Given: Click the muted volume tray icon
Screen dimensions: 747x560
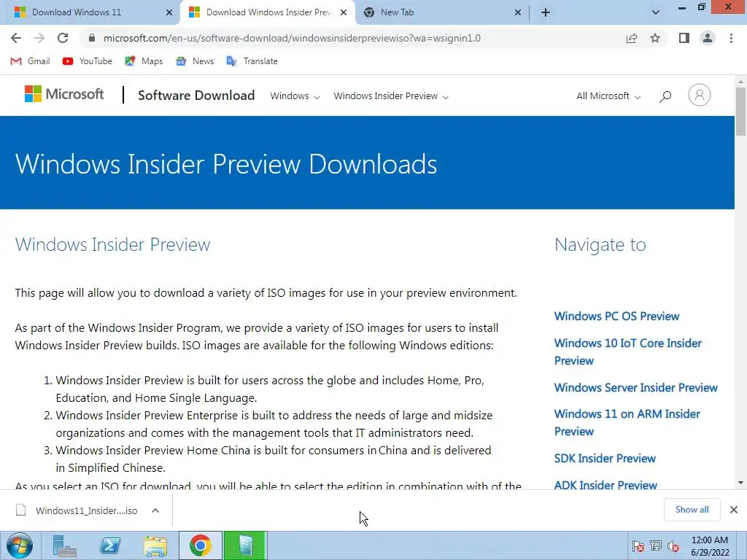Looking at the screenshot, I should [673, 546].
